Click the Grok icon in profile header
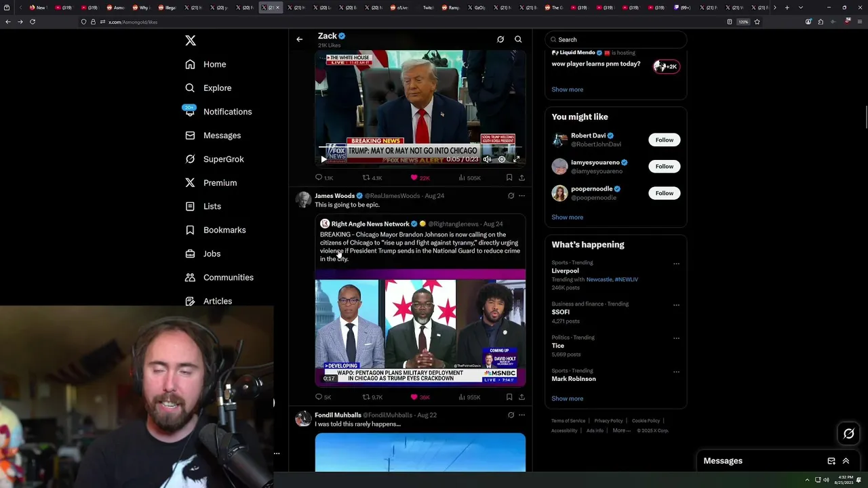This screenshot has height=488, width=868. pos(500,39)
